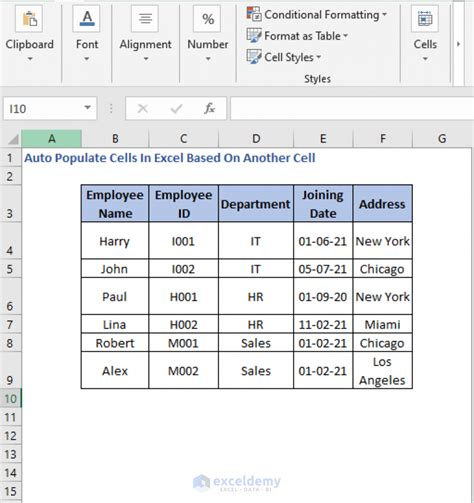Select the cell containing Paul
Image resolution: width=474 pixels, height=503 pixels.
coord(115,296)
